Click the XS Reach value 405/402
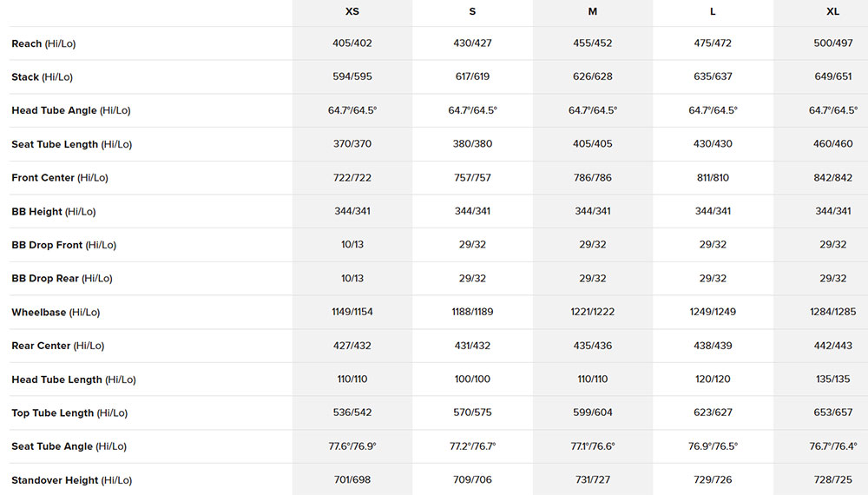The image size is (868, 495). coord(352,43)
